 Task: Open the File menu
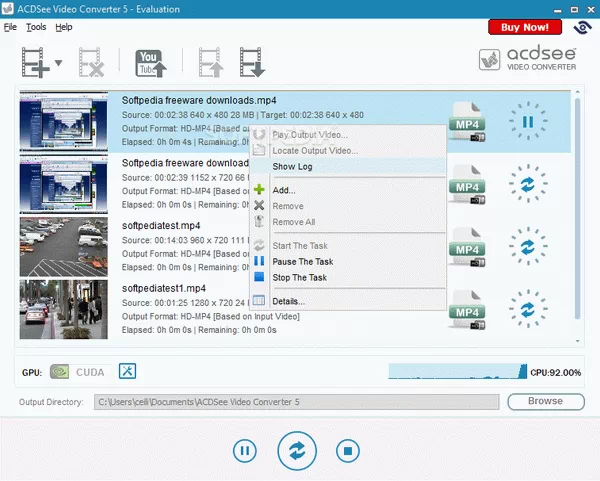pyautogui.click(x=10, y=27)
